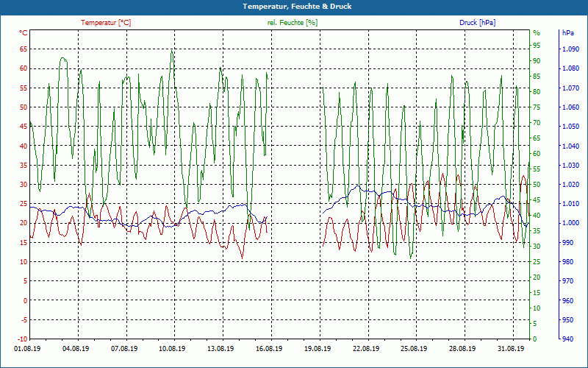This screenshot has height=368, width=588.
Task: Click the date label '19.08.19'
Action: tap(318, 348)
